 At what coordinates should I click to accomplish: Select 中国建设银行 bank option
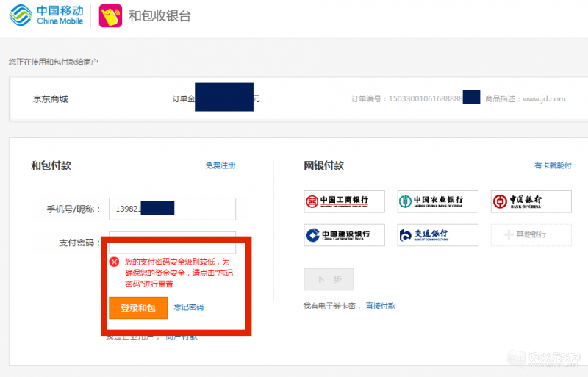tap(344, 235)
